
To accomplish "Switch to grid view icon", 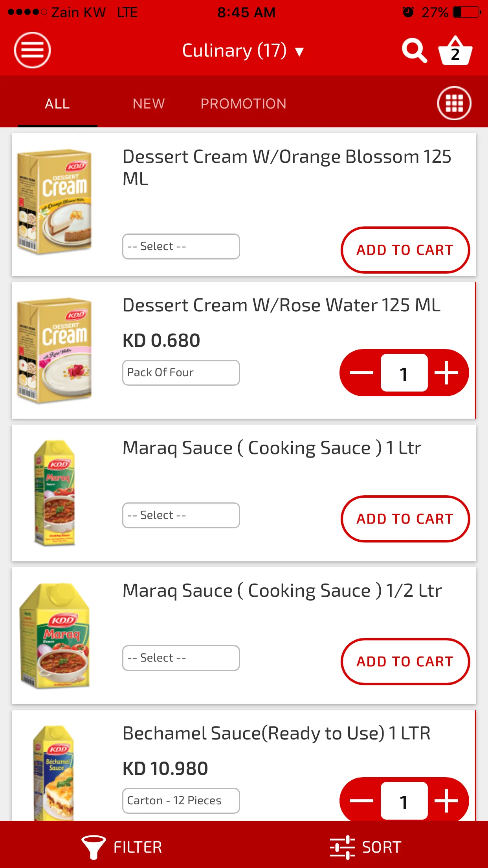I will pos(454,103).
